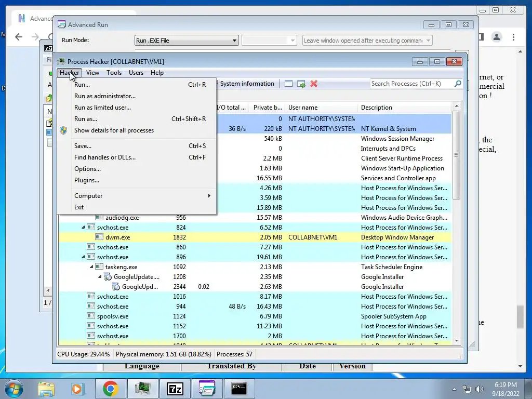Select svchost.exe with PID 1700

(255, 336)
